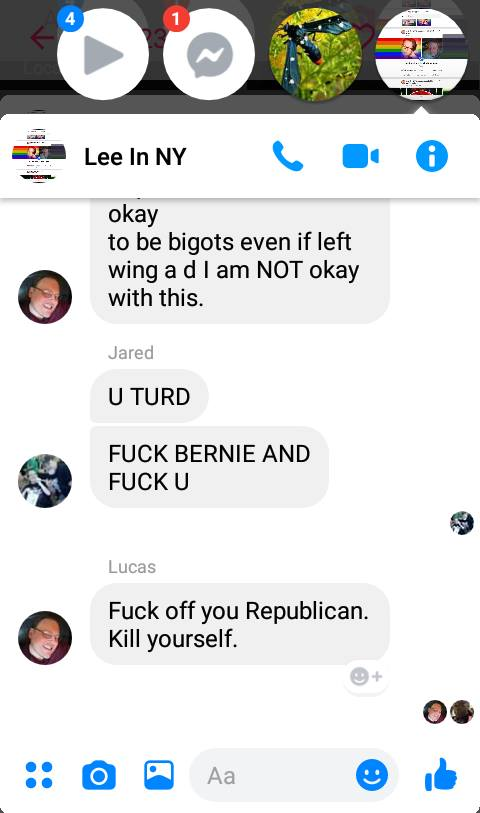Select the rainbow group chat head
The width and height of the screenshot is (480, 813).
[421, 54]
